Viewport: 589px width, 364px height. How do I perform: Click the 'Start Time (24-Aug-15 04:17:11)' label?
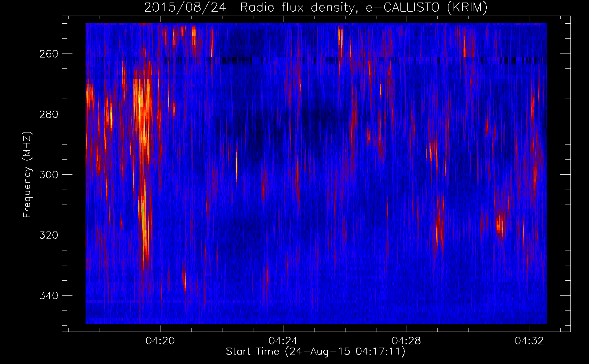(316, 352)
